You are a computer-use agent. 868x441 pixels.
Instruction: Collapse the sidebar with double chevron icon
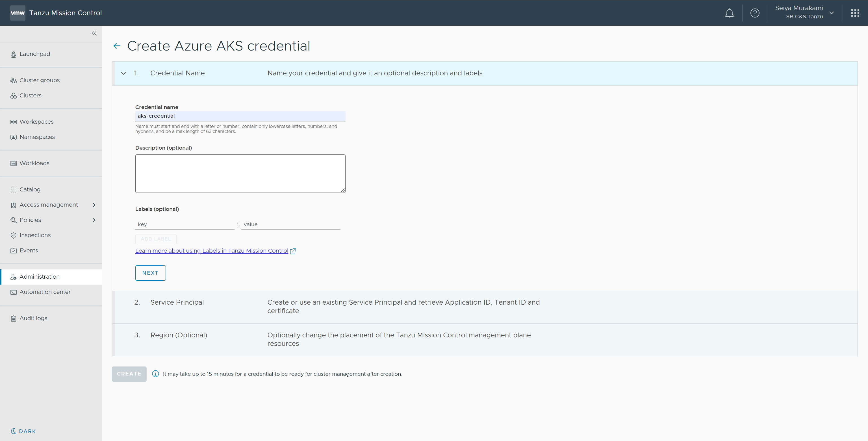[94, 33]
